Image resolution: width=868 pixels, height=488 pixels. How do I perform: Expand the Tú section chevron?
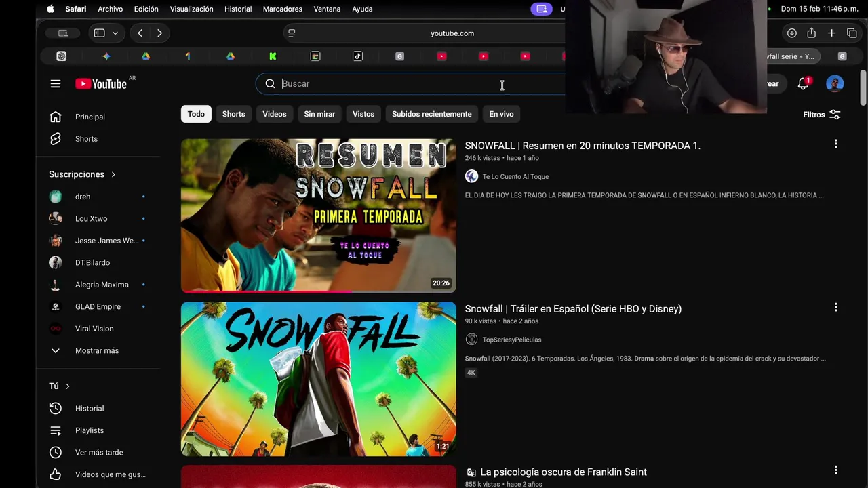tap(67, 386)
